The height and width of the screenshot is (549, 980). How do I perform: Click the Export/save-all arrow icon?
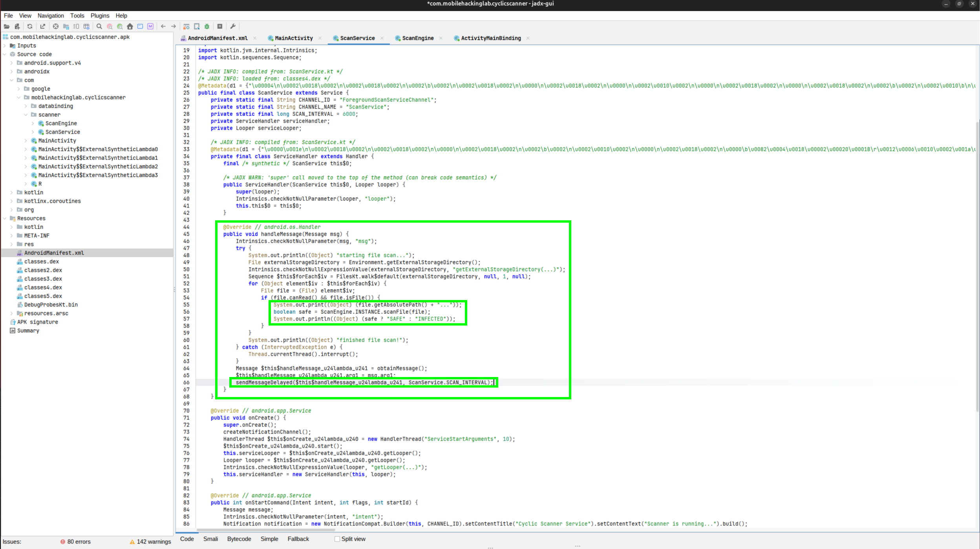pyautogui.click(x=42, y=26)
